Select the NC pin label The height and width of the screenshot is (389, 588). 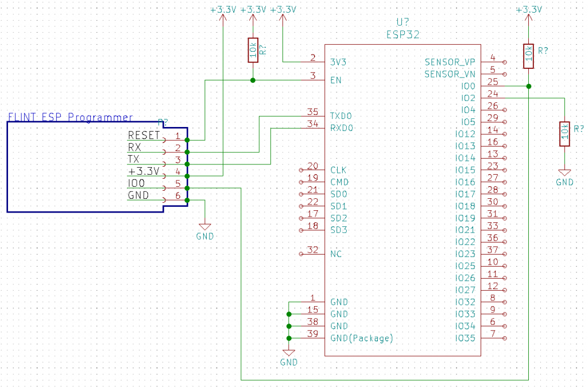[x=336, y=254]
